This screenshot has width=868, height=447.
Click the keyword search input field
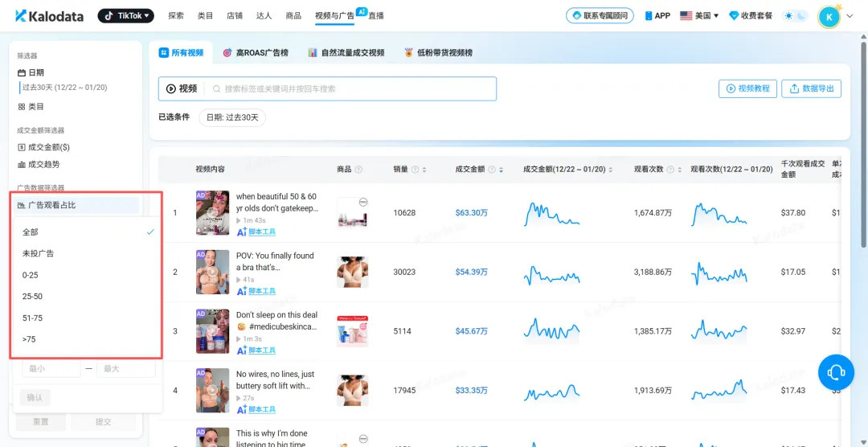point(354,88)
